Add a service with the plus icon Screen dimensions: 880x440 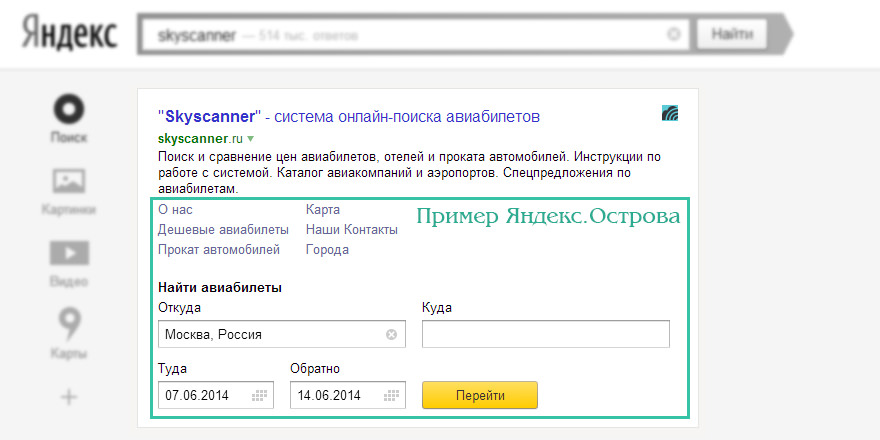coord(69,398)
